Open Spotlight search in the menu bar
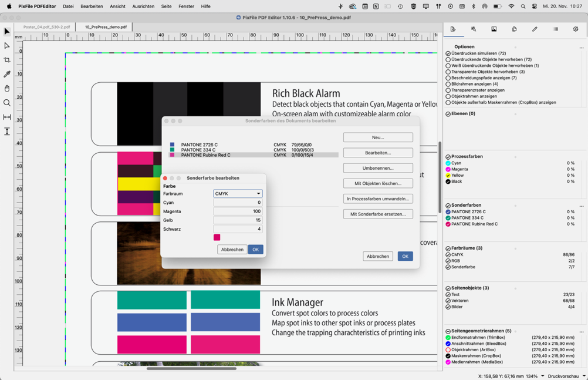The image size is (588, 380). 523,6
